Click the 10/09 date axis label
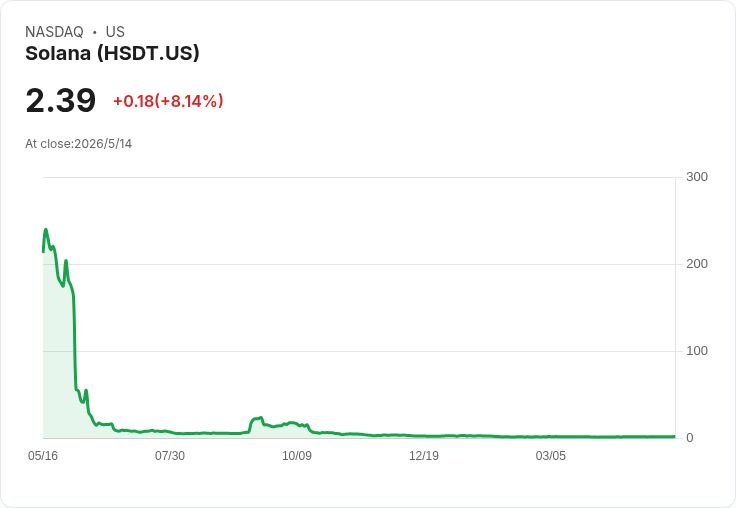 (x=297, y=455)
